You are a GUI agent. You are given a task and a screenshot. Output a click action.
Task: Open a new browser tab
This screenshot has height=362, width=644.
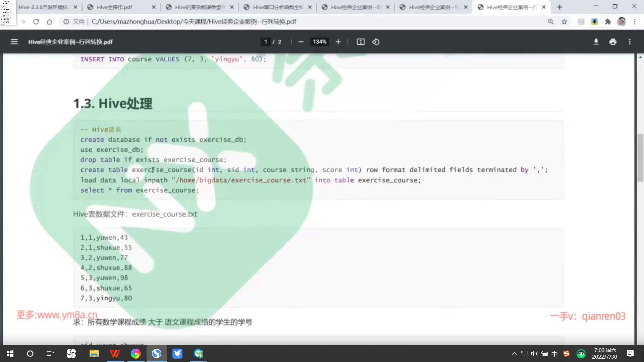point(559,7)
